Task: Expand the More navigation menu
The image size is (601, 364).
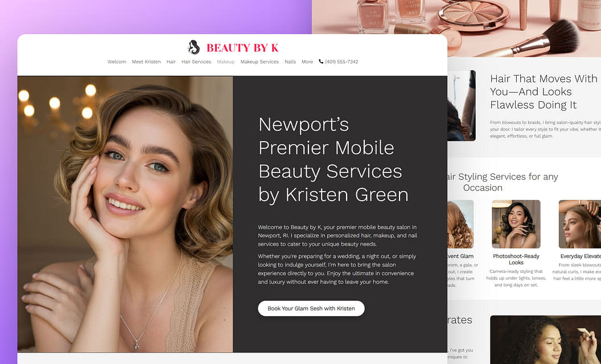Action: [307, 61]
